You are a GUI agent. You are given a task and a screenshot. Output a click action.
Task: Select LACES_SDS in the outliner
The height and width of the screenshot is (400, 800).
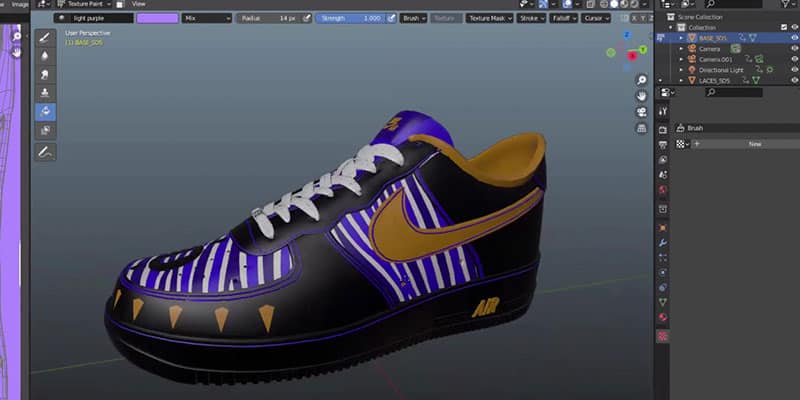[x=714, y=81]
